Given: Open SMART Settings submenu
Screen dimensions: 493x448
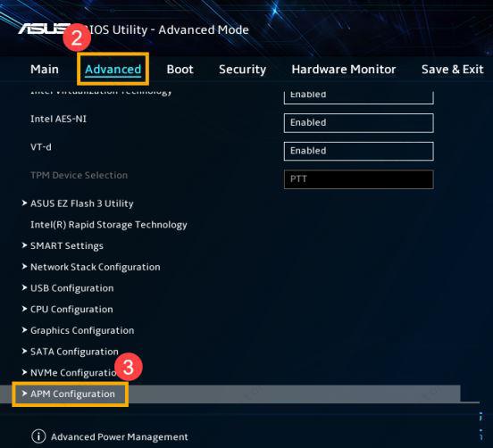Looking at the screenshot, I should tap(67, 245).
